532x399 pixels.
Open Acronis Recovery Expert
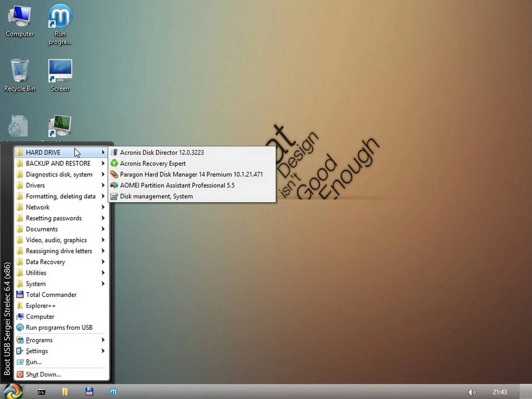152,163
